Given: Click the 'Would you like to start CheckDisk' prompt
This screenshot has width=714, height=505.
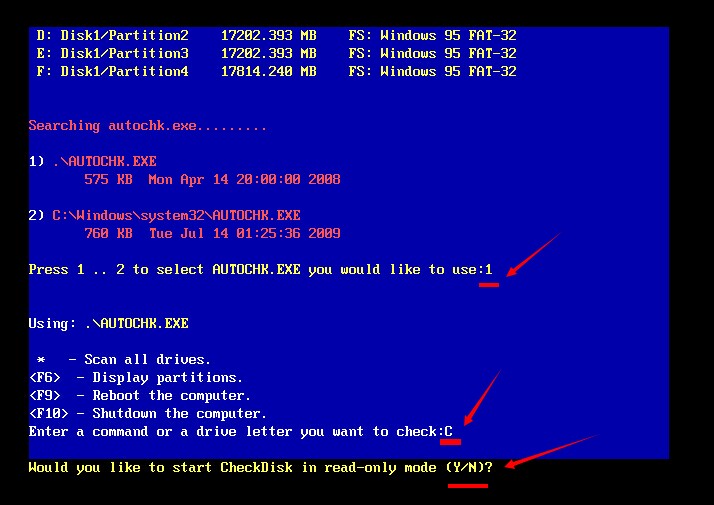Looking at the screenshot, I should point(260,468).
